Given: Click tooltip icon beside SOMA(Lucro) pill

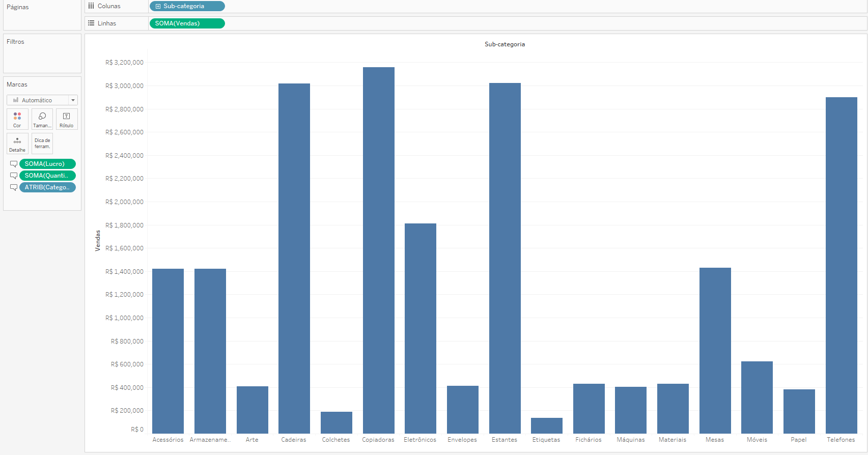Looking at the screenshot, I should 14,164.
